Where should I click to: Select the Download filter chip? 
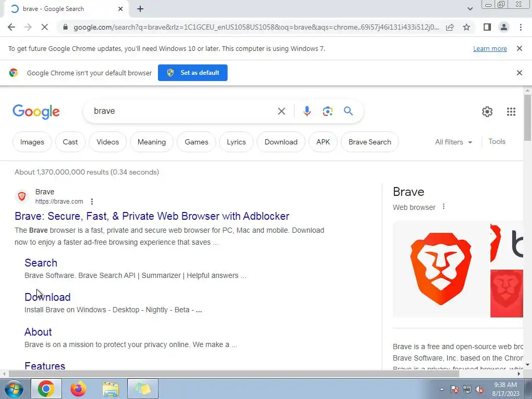[281, 142]
